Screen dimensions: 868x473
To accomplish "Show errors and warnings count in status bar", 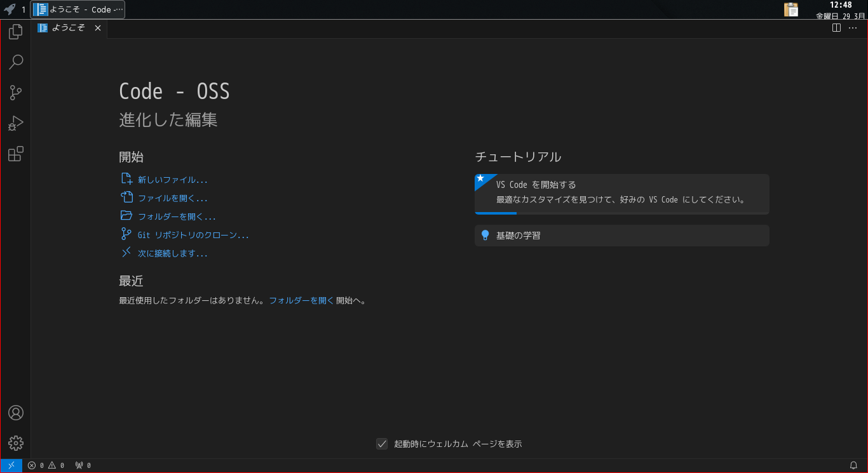I will point(46,465).
